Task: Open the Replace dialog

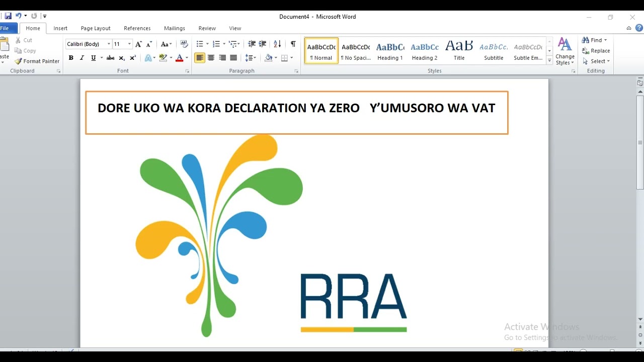Action: (596, 51)
